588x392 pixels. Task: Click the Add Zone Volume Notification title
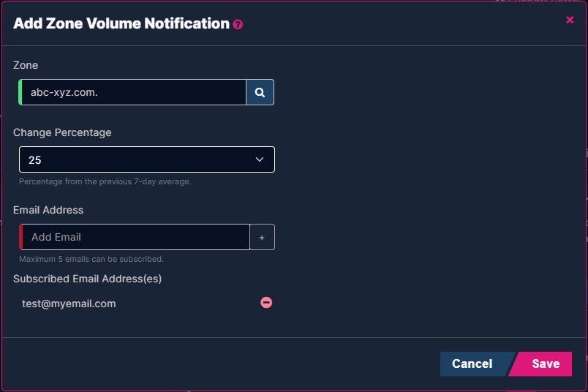pyautogui.click(x=121, y=23)
